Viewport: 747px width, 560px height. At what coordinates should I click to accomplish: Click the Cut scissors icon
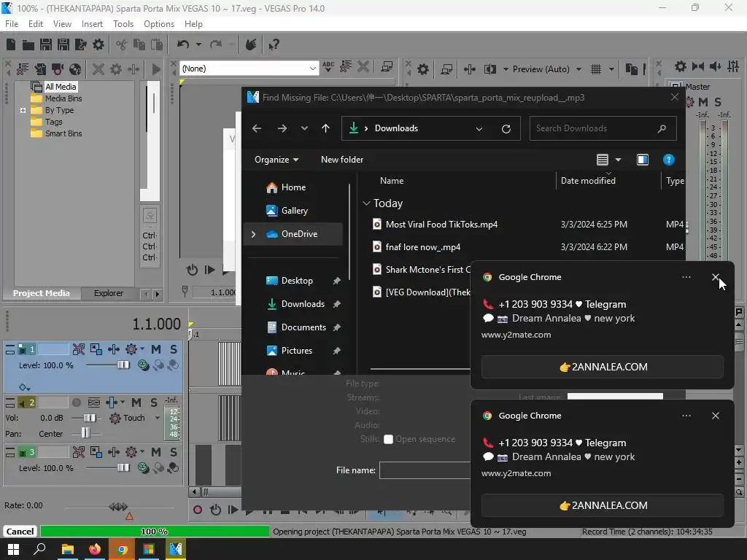coord(122,44)
